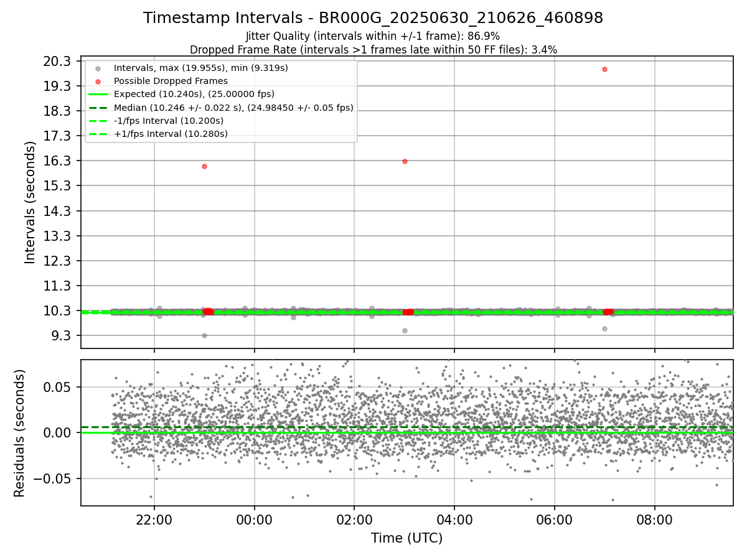Click the plot title 'Timestamp Intervals - BR000G_20250630_210626_460898'
The height and width of the screenshot is (560, 747).
pyautogui.click(x=373, y=18)
